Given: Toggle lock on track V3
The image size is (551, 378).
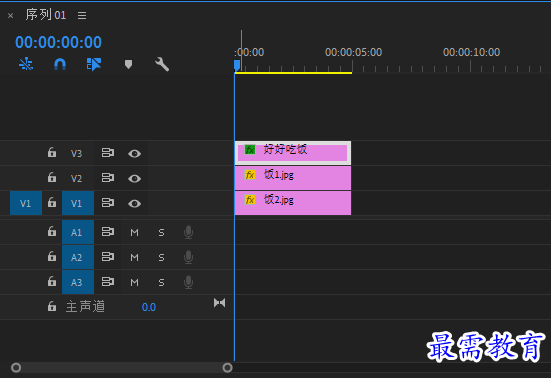Looking at the screenshot, I should 52,152.
